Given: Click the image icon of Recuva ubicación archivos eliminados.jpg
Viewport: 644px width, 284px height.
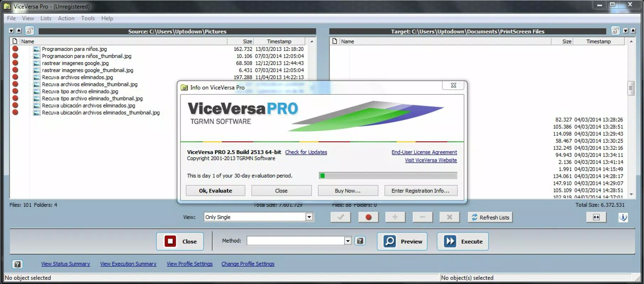Looking at the screenshot, I should [x=37, y=105].
